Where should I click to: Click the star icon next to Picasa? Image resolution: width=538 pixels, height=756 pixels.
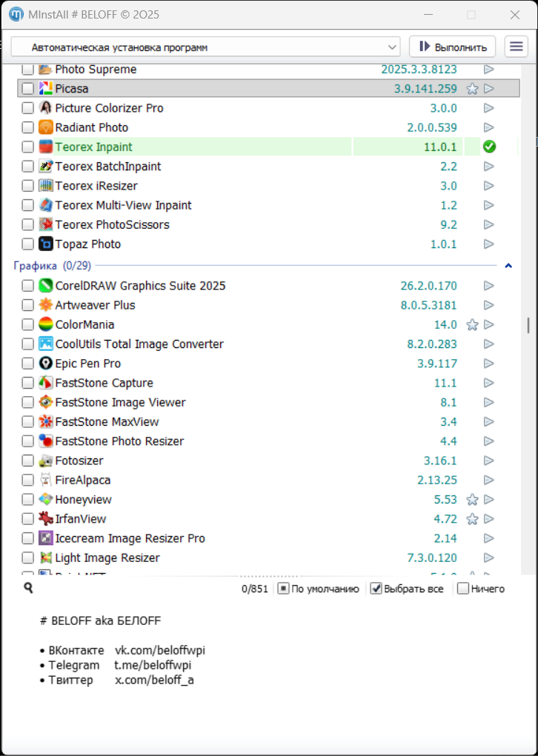click(x=472, y=89)
